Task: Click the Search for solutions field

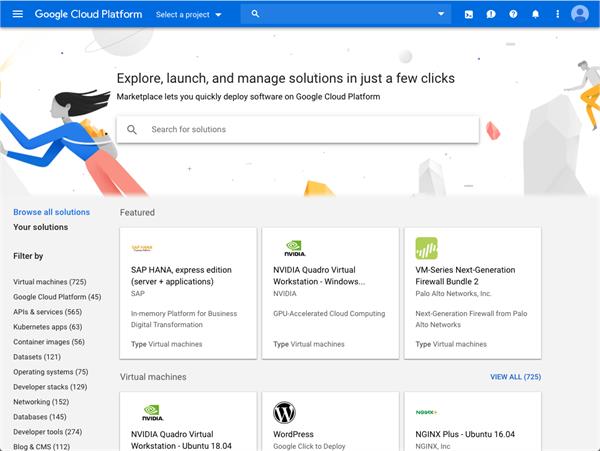Action: (298, 129)
